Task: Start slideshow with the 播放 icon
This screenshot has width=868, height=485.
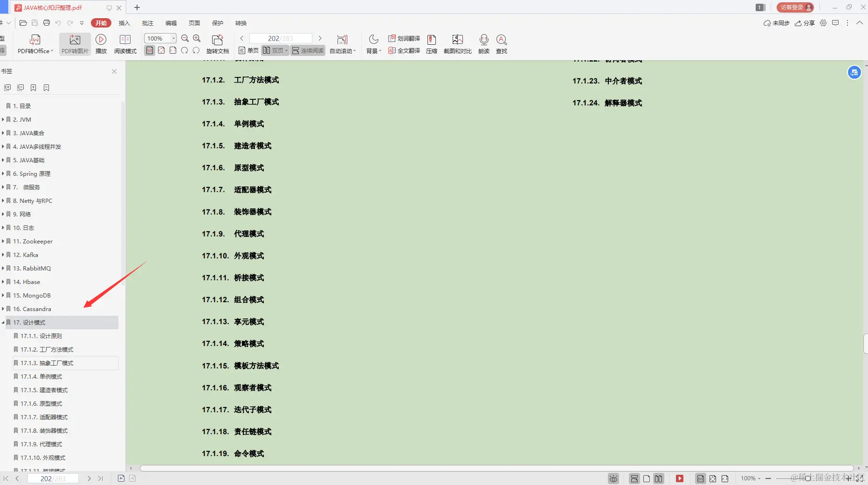Action: click(x=101, y=43)
